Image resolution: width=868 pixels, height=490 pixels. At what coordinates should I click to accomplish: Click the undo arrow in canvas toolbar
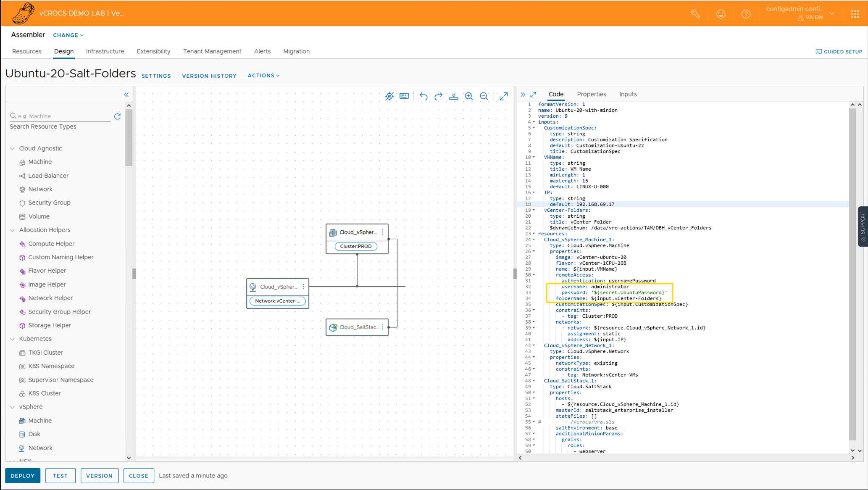pyautogui.click(x=423, y=96)
